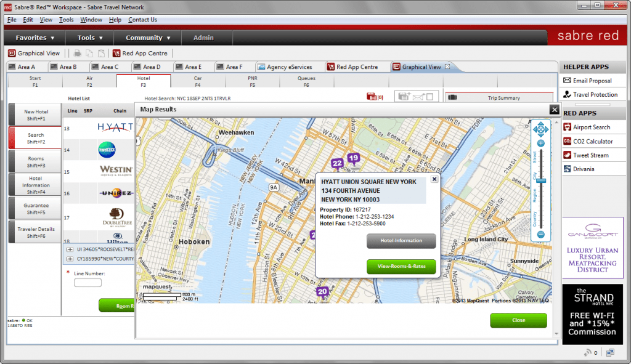The image size is (631, 364).
Task: Click the View-Rooms-&-Rates button
Action: click(401, 266)
